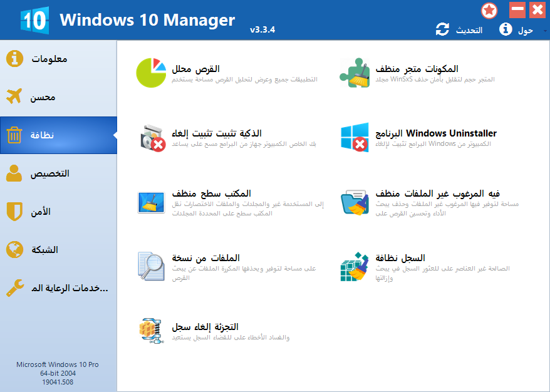Expand the small dropdown arrow beside حول
Viewport: 550px width, 392px height.
pos(545,31)
